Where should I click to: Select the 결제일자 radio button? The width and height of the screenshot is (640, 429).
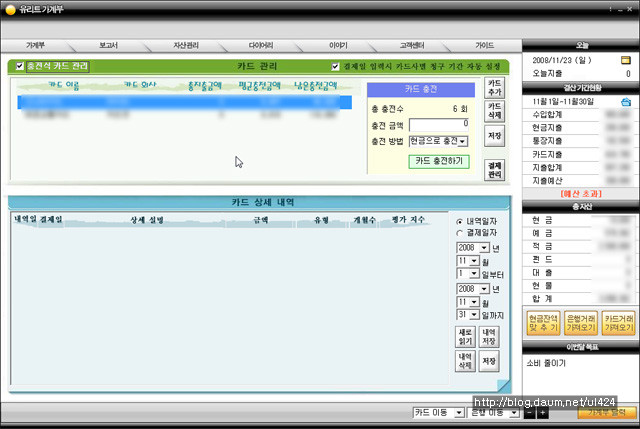click(460, 233)
